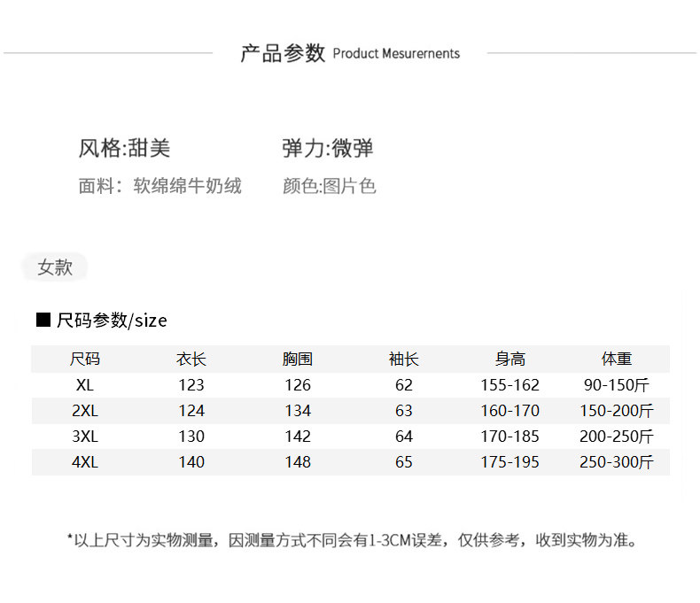Click the 体重 column header

click(x=617, y=359)
